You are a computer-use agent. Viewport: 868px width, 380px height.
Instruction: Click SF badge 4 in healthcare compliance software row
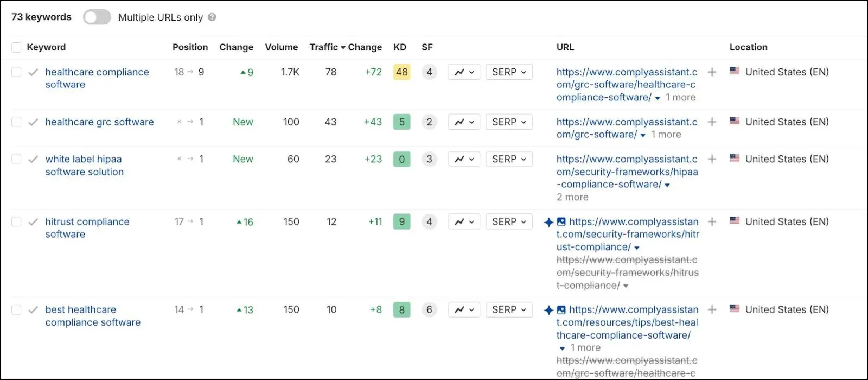click(x=429, y=72)
